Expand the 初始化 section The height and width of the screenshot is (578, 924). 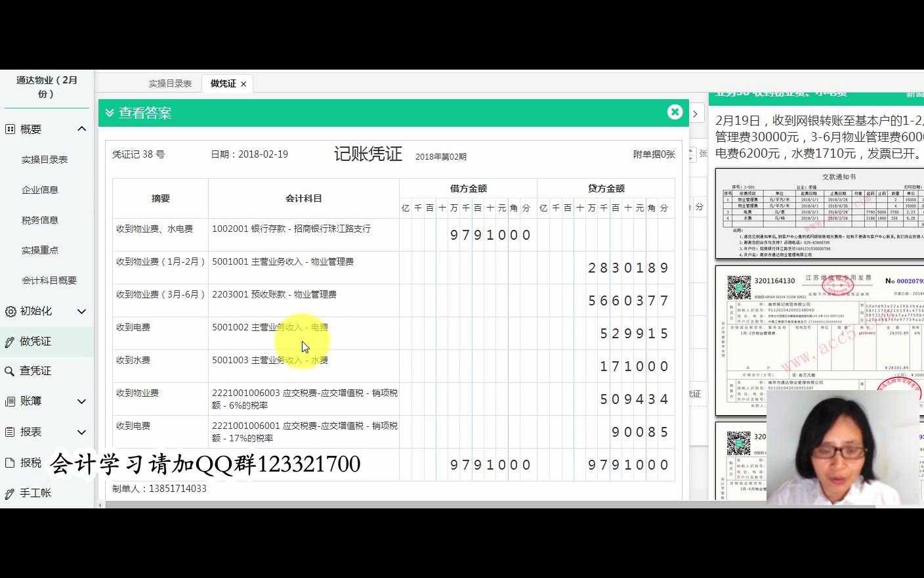tap(82, 311)
